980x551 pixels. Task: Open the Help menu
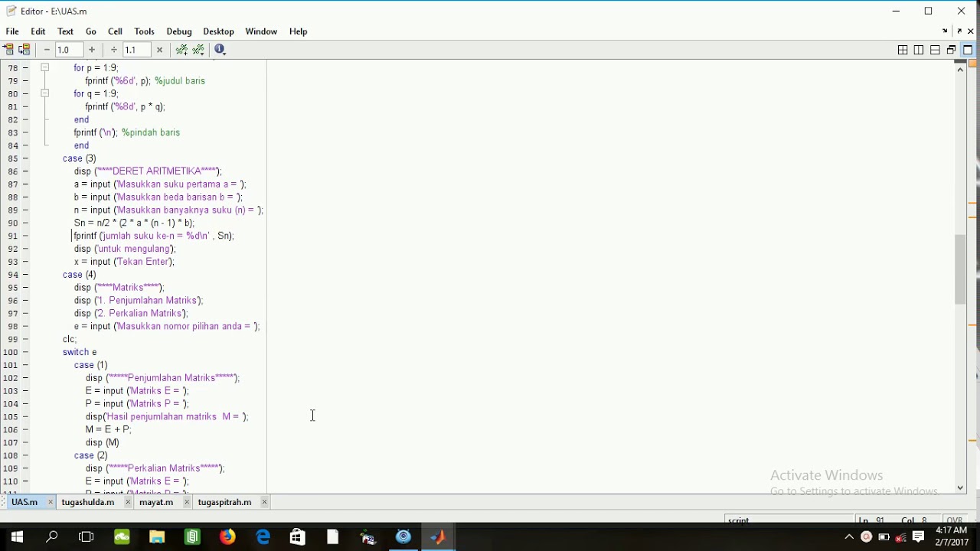(x=298, y=31)
